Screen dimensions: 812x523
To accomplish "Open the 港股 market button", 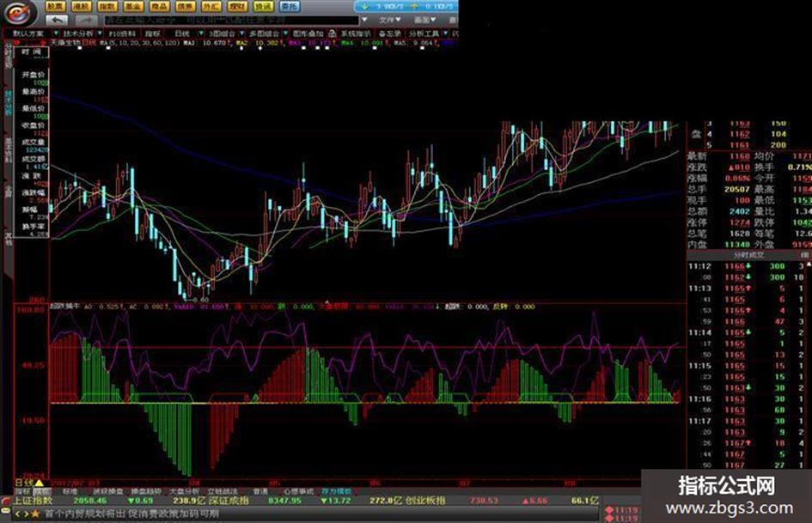I will pyautogui.click(x=81, y=6).
